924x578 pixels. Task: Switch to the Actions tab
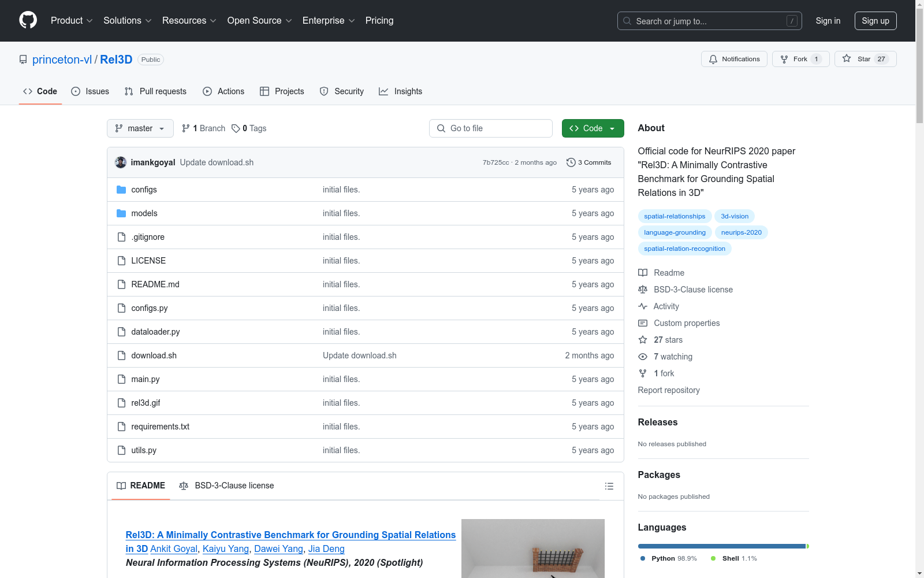click(x=223, y=91)
